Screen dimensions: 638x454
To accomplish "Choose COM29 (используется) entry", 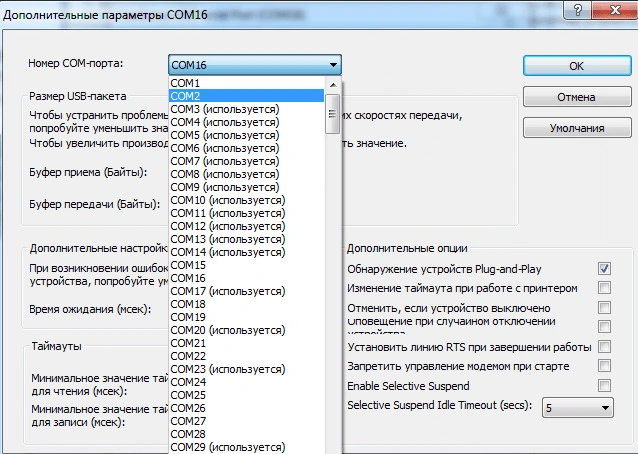I will click(x=247, y=447).
